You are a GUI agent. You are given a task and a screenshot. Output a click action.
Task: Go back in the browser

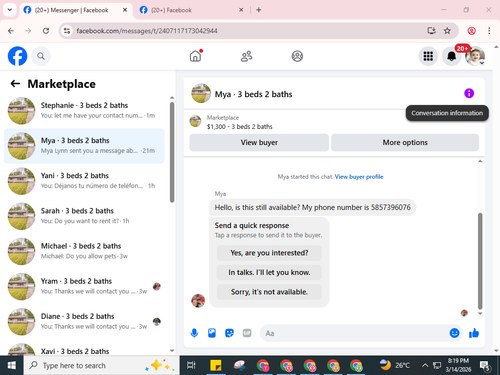point(11,31)
